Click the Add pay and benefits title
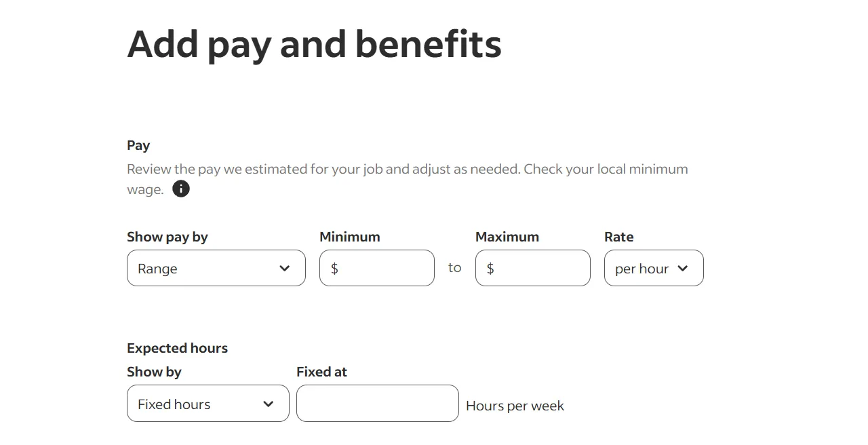The height and width of the screenshot is (445, 868). click(x=314, y=43)
